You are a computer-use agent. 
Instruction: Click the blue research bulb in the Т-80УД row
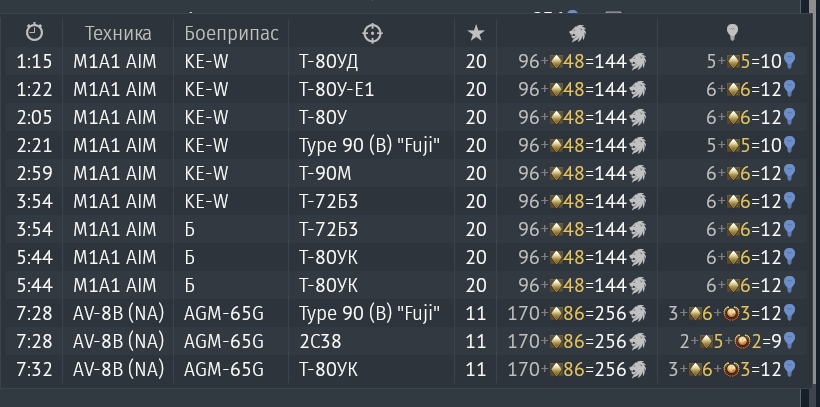789,61
